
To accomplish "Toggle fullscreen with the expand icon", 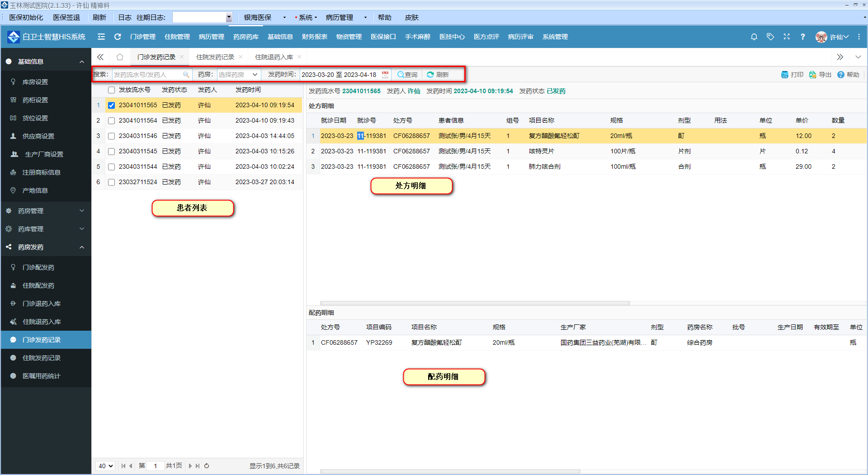I will (x=787, y=37).
